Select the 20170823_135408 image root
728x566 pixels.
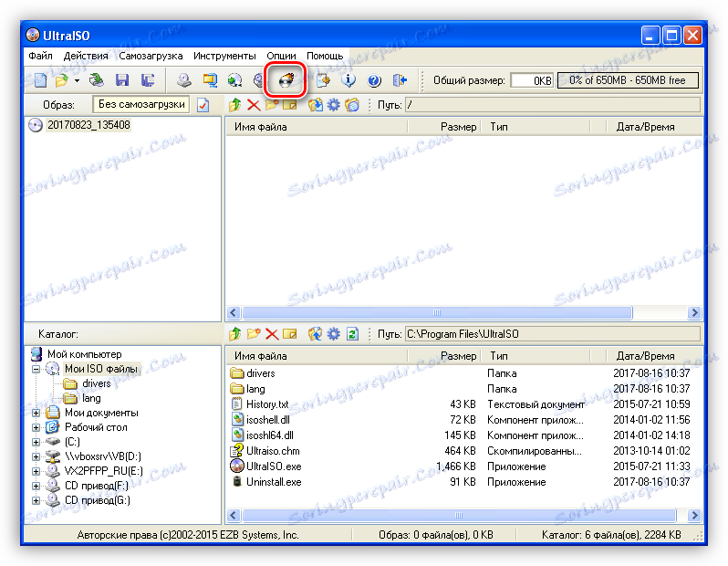(88, 125)
